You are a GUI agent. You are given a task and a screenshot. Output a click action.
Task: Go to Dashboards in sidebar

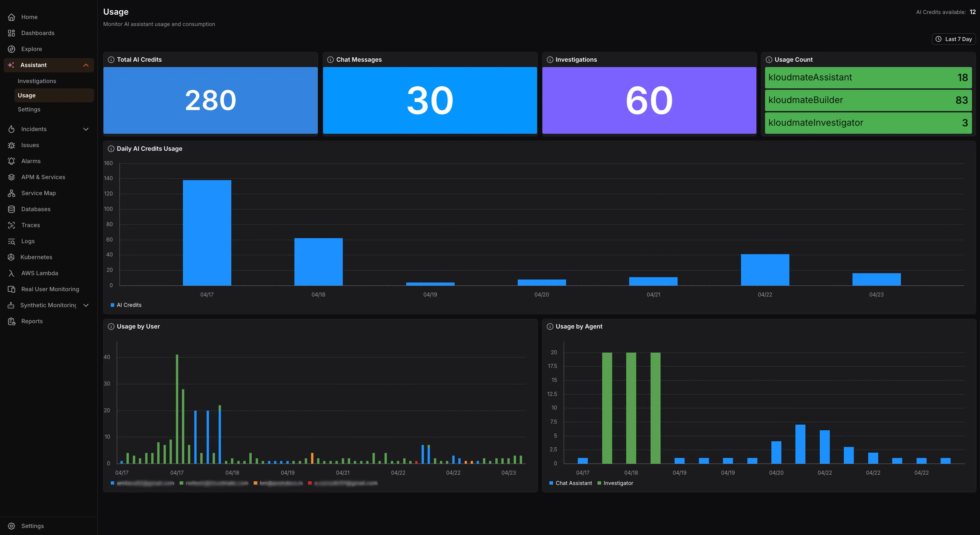(38, 33)
